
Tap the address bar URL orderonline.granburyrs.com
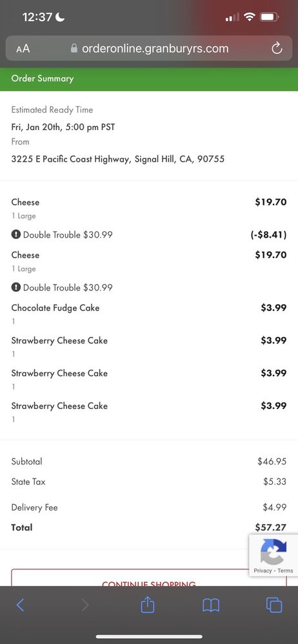pos(155,48)
